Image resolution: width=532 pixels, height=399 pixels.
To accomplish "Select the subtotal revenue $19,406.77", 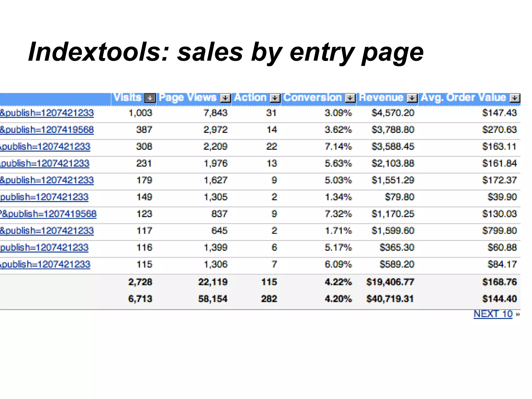I will (390, 282).
